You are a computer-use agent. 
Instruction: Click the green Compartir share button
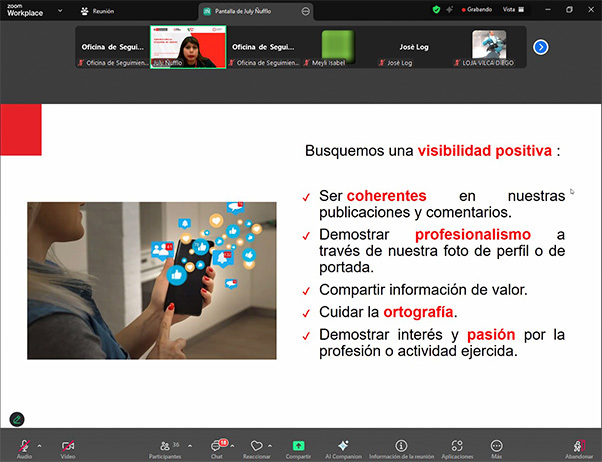click(298, 449)
